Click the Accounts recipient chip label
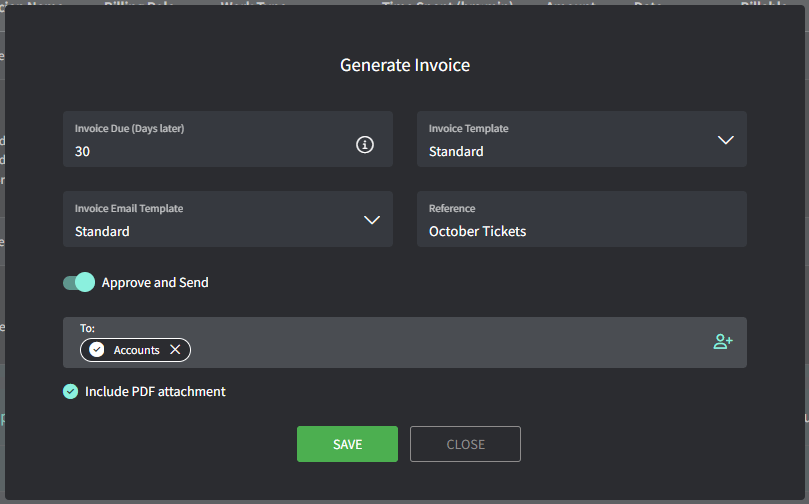This screenshot has height=504, width=809. 137,350
